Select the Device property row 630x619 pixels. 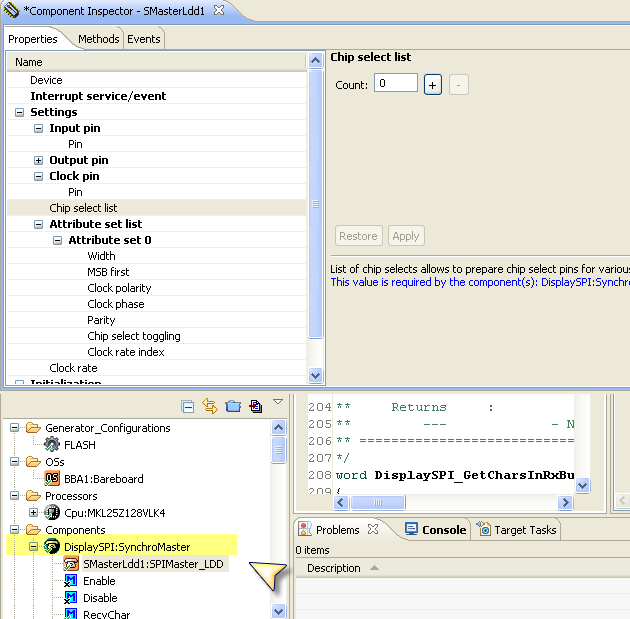pos(157,80)
